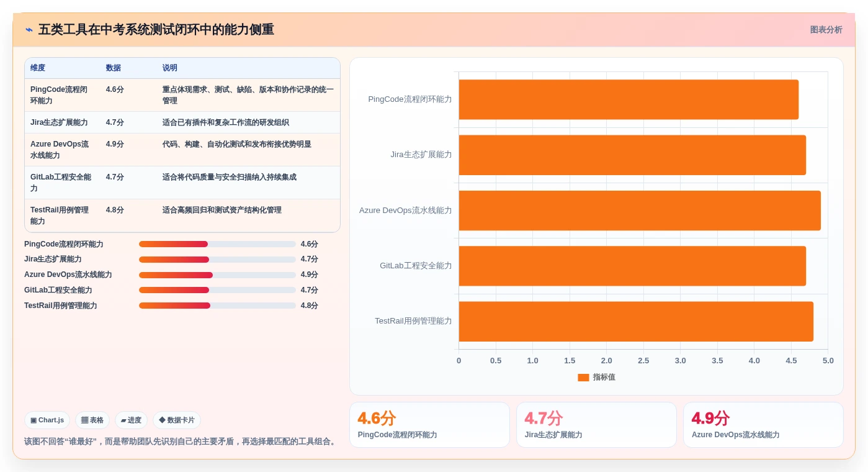Screen dimensions: 868x472
Task: Click the Azure DevOps流水线能力 progress bar
Action: coord(217,275)
